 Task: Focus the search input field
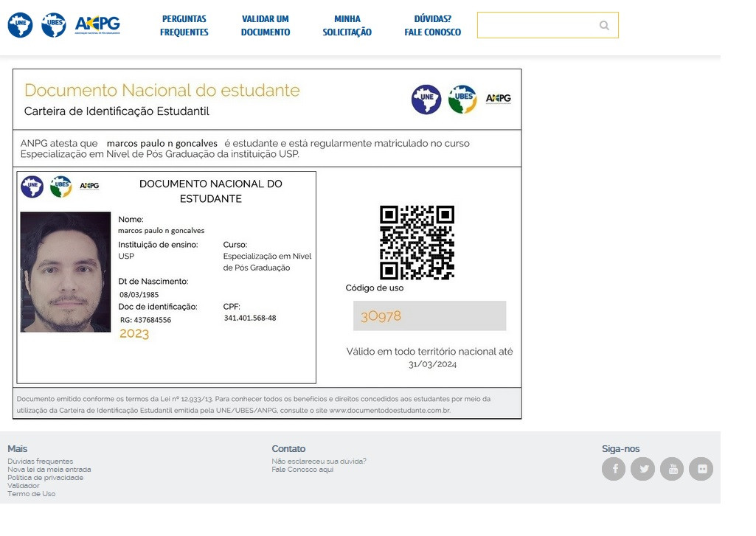[548, 25]
